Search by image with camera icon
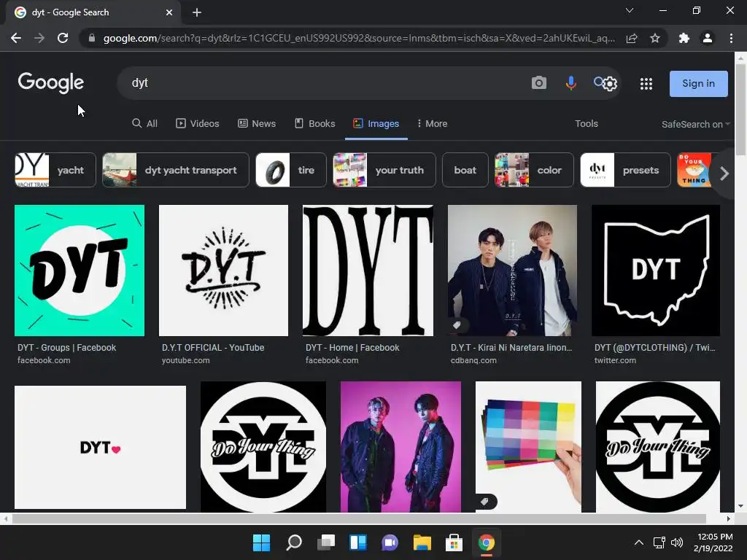Viewport: 747px width, 560px height. click(x=539, y=83)
